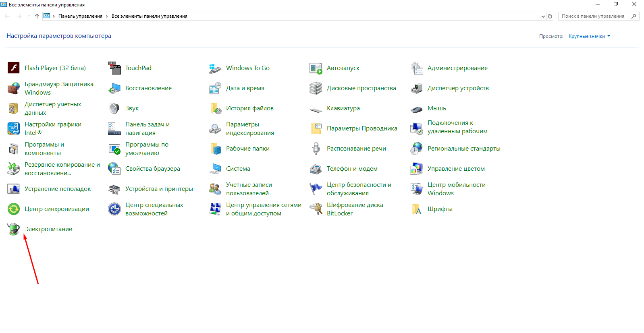Image resolution: width=644 pixels, height=333 pixels.
Task: Click the Устройства и принтеры icon
Action: tap(114, 189)
